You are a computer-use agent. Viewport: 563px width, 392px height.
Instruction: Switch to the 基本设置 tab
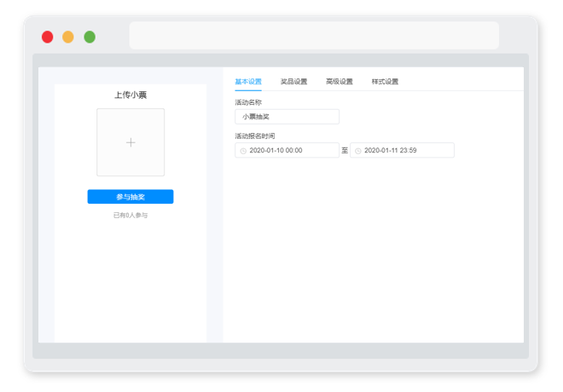tap(248, 82)
